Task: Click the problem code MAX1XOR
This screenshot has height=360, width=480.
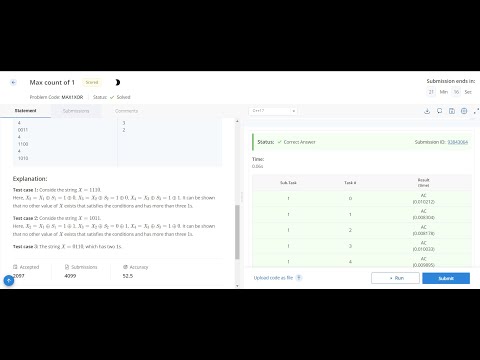Action: pyautogui.click(x=72, y=97)
